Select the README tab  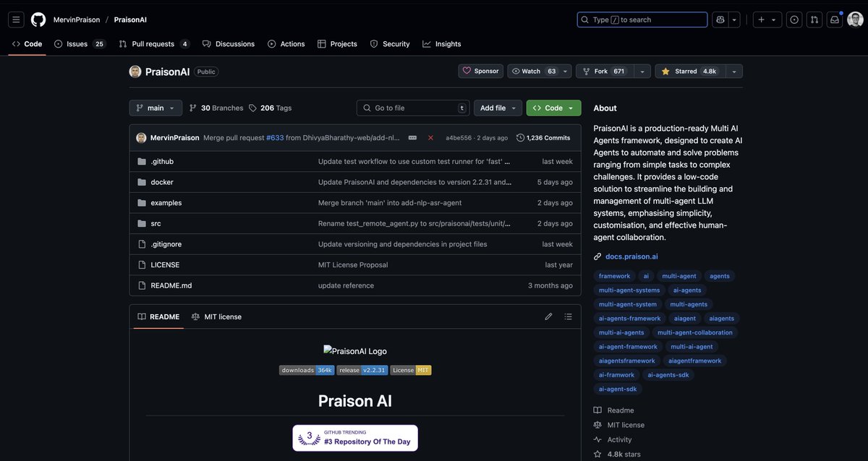pos(158,316)
